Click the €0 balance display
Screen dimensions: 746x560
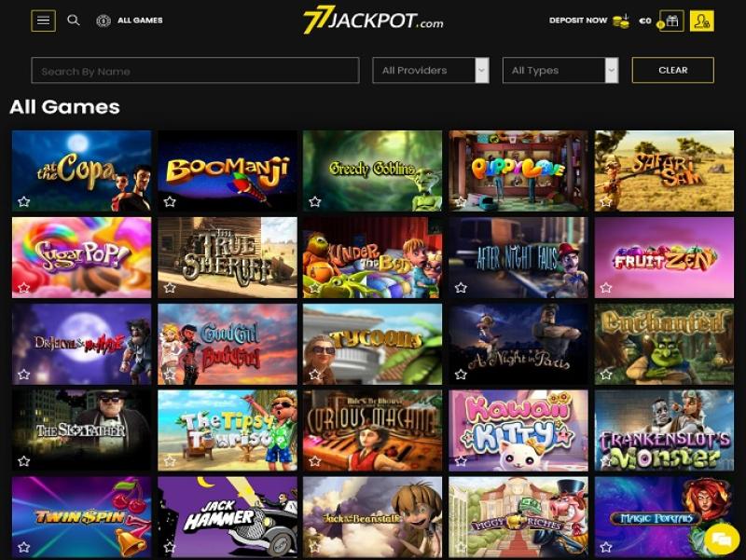coord(645,20)
